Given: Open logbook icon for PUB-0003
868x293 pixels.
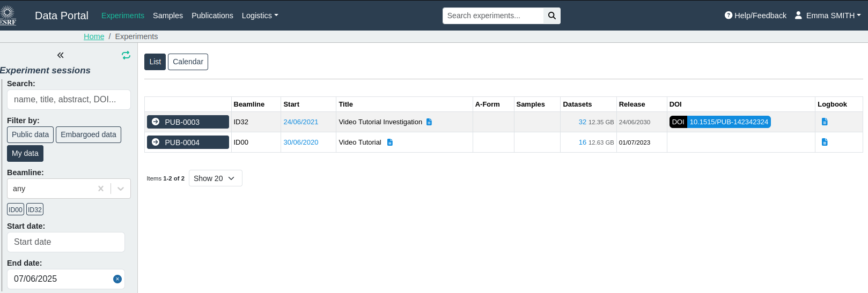Looking at the screenshot, I should 825,122.
